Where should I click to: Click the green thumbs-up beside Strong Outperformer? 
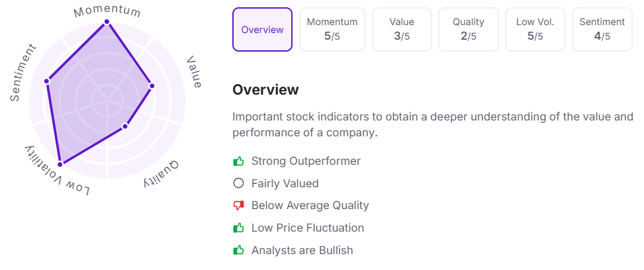point(239,161)
